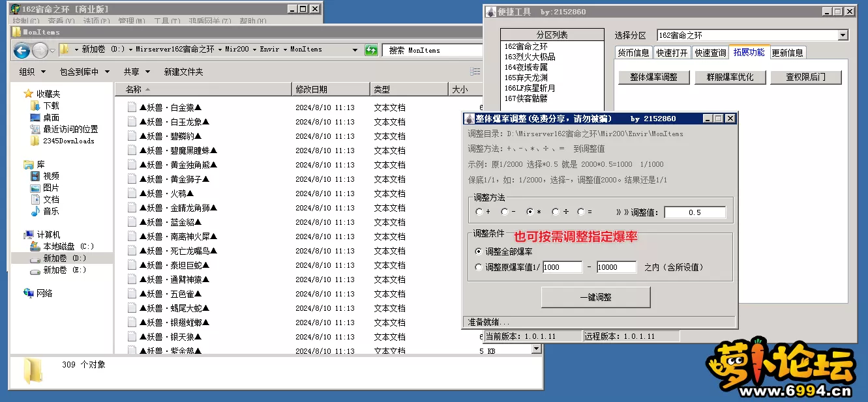The height and width of the screenshot is (402, 868).
Task: Choose 调整全部爆率 radio option
Action: (x=479, y=251)
